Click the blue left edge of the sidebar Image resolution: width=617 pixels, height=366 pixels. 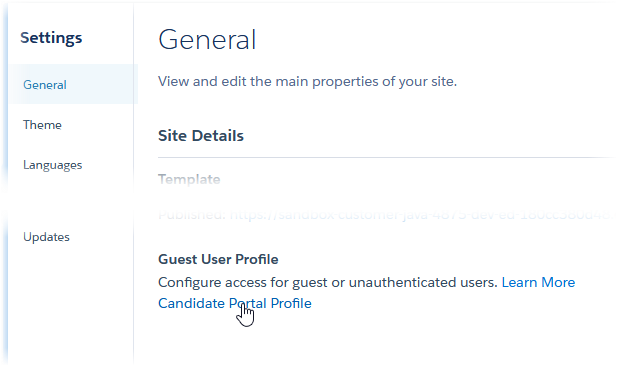[x=5, y=185]
